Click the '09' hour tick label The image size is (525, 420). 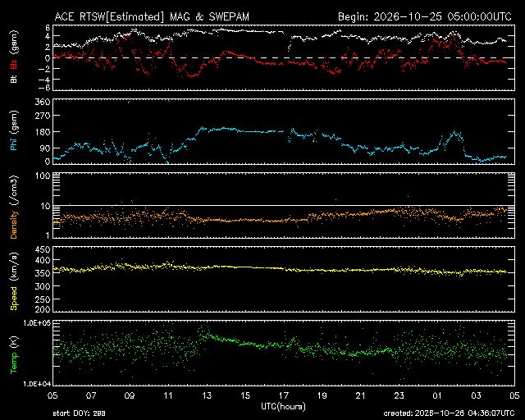point(130,395)
